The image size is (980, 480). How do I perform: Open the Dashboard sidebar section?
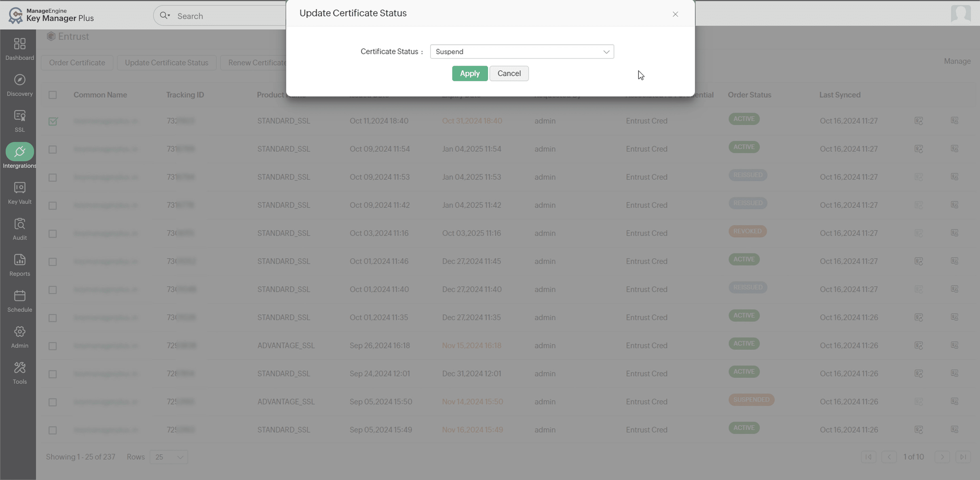[x=19, y=49]
